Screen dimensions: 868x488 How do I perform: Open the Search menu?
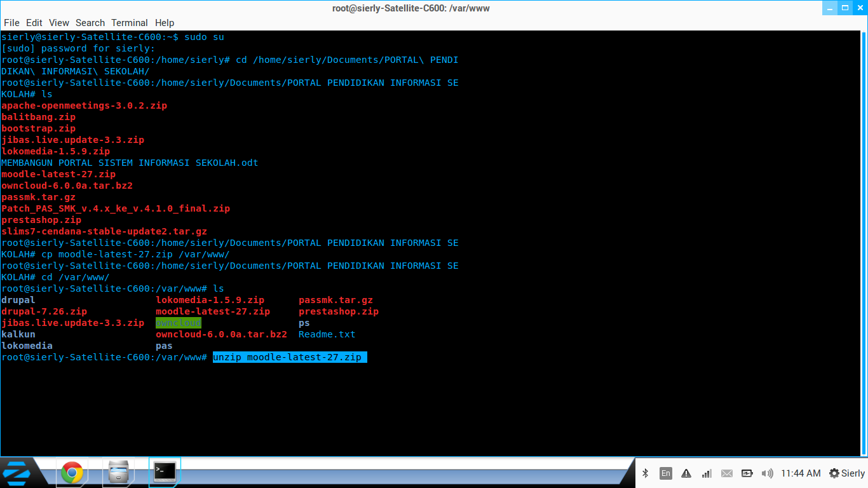click(90, 23)
